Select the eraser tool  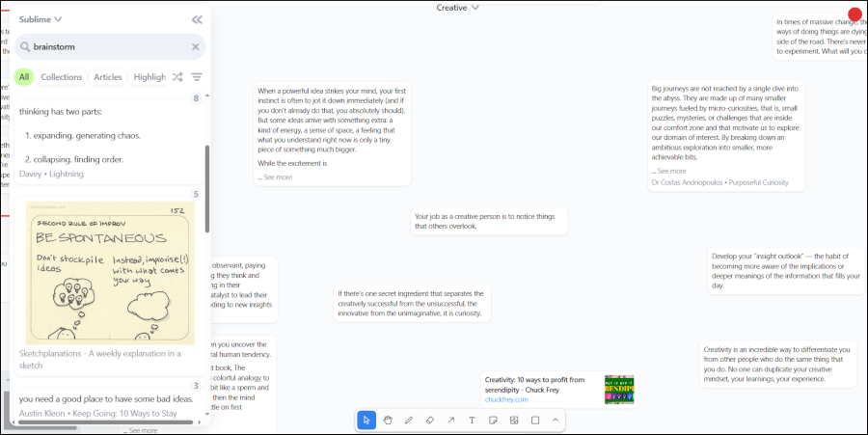[430, 421]
